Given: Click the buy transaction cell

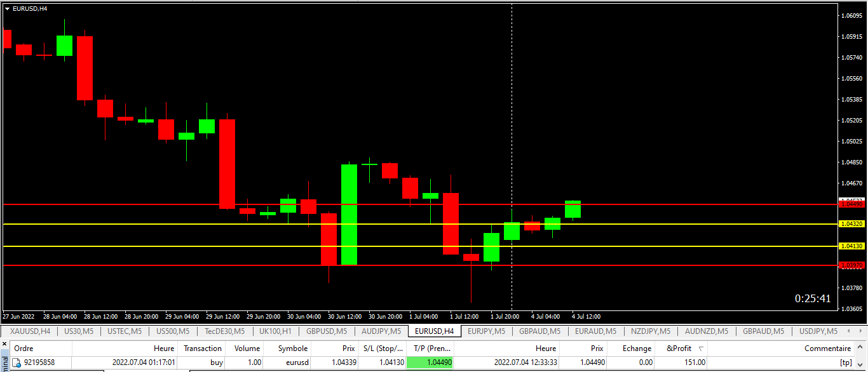Looking at the screenshot, I should (217, 362).
